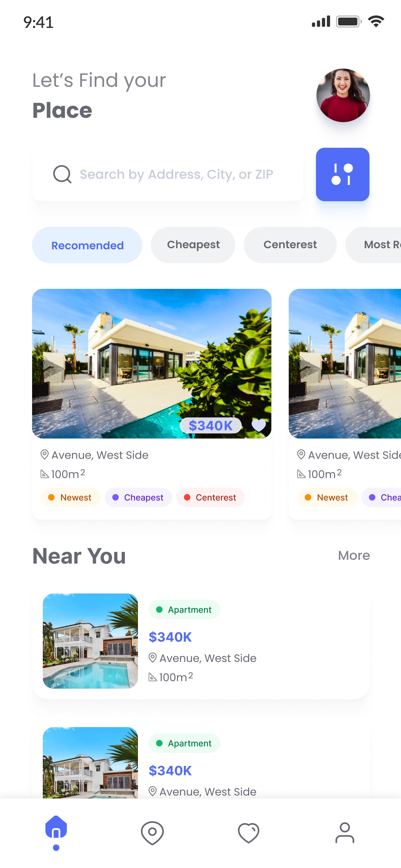Select the Cheapest filter chip
The width and height of the screenshot is (401, 868).
coord(193,245)
